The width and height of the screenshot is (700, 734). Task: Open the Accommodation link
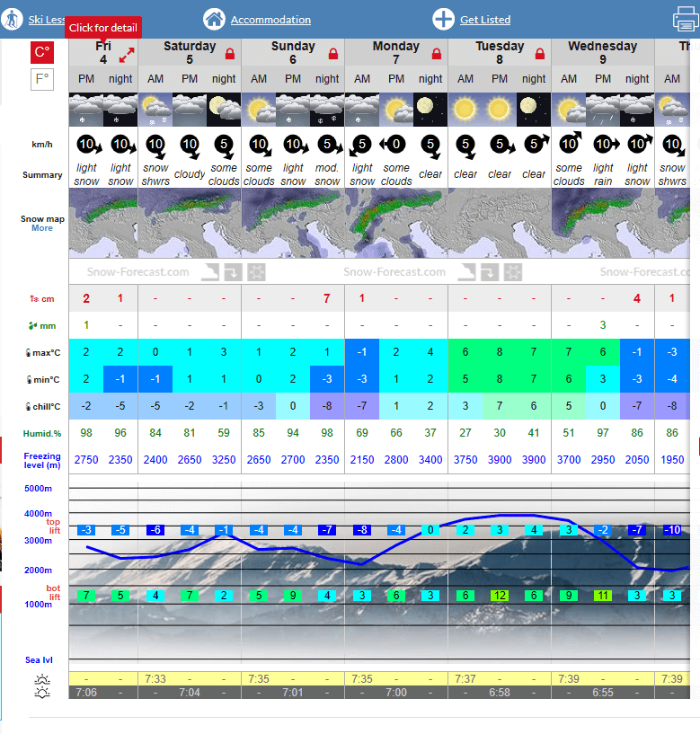pos(270,20)
